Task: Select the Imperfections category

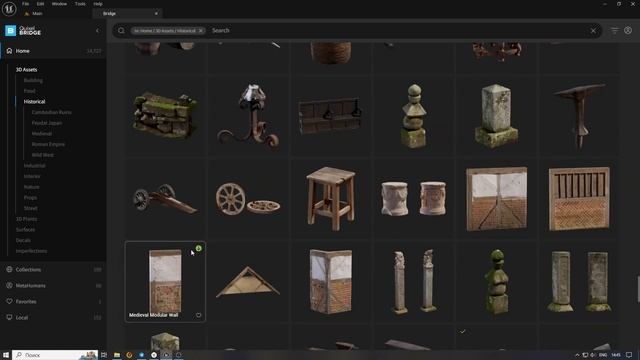Action: [31, 251]
